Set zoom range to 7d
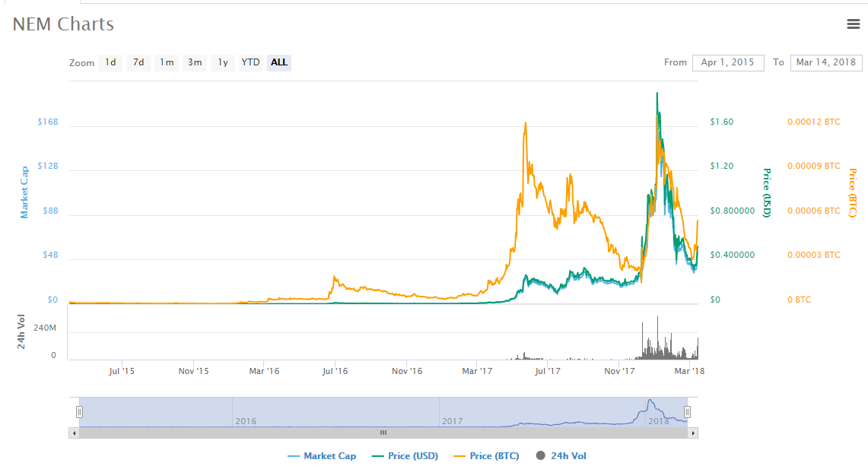This screenshot has width=868, height=466. click(138, 62)
